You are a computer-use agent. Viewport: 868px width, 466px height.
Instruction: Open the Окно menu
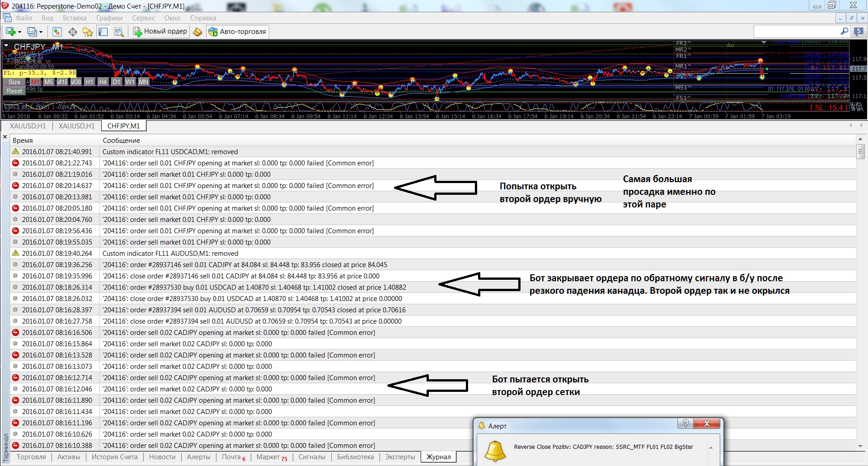[173, 18]
